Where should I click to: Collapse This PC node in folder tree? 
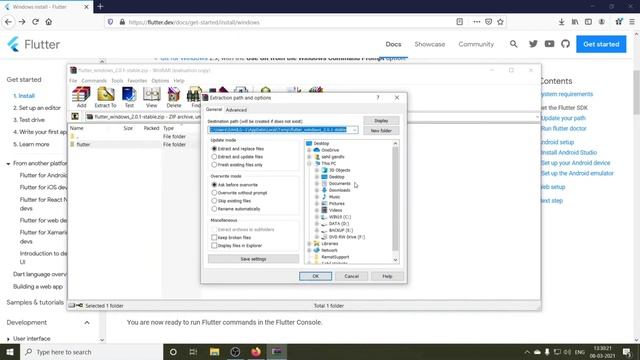(x=309, y=163)
